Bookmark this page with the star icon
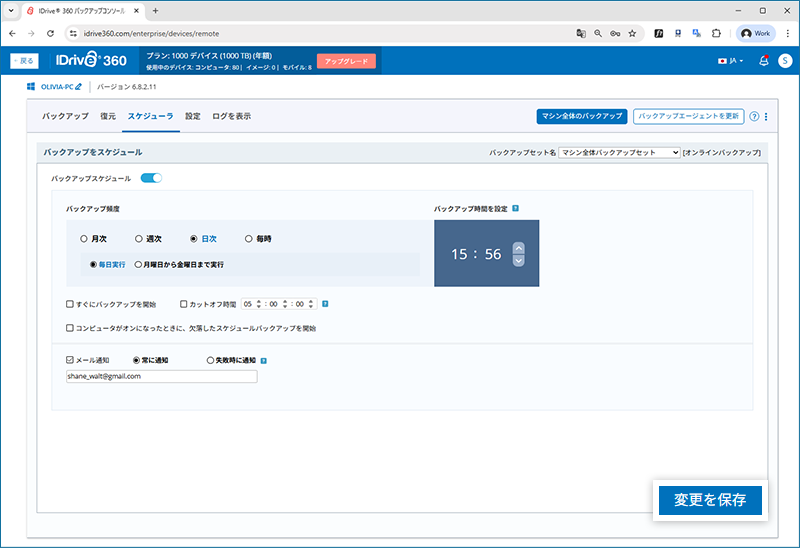 pos(632,33)
